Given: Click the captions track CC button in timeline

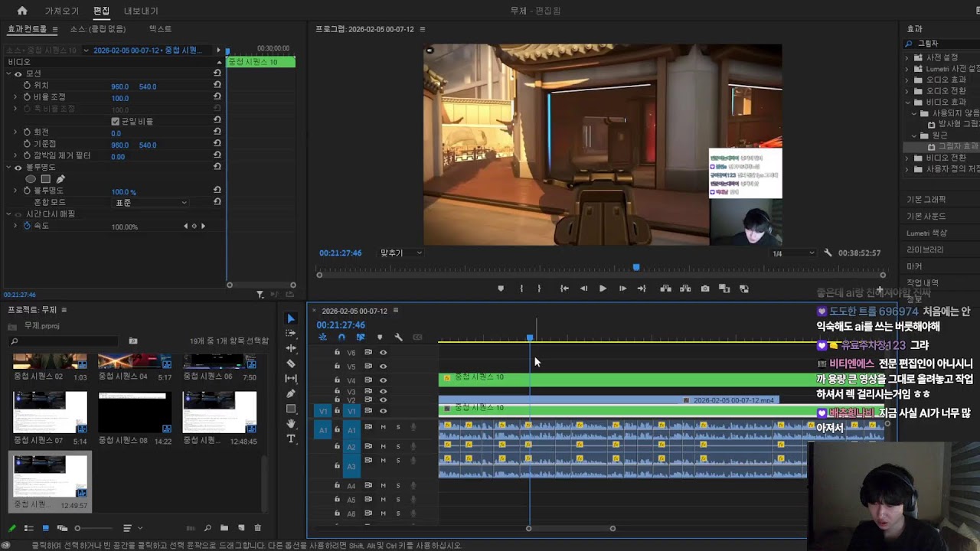Looking at the screenshot, I should coord(417,337).
